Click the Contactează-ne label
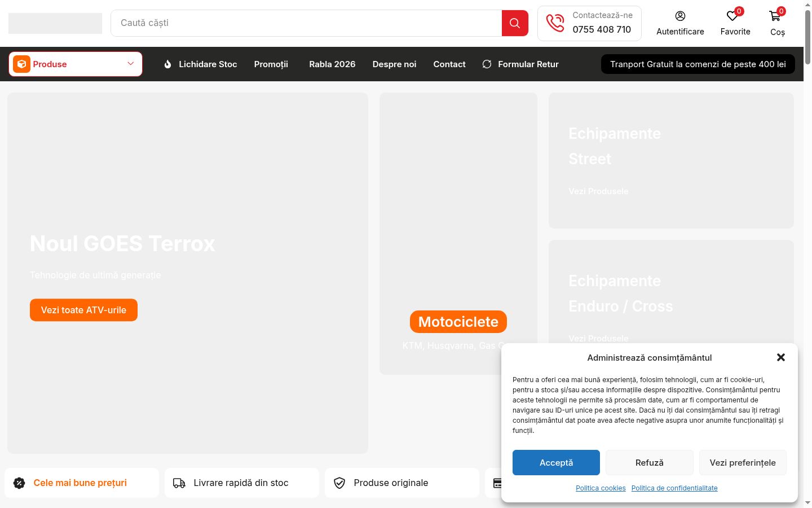The width and height of the screenshot is (812, 508). 603,15
